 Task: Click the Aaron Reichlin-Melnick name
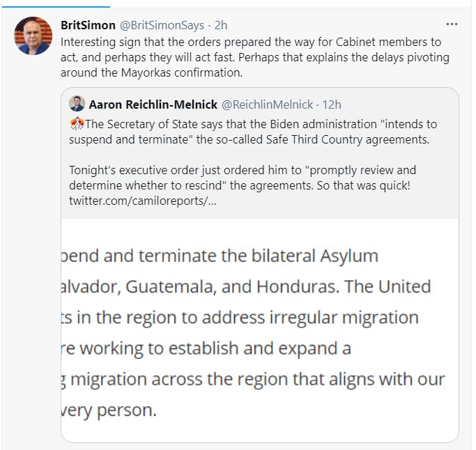(153, 104)
